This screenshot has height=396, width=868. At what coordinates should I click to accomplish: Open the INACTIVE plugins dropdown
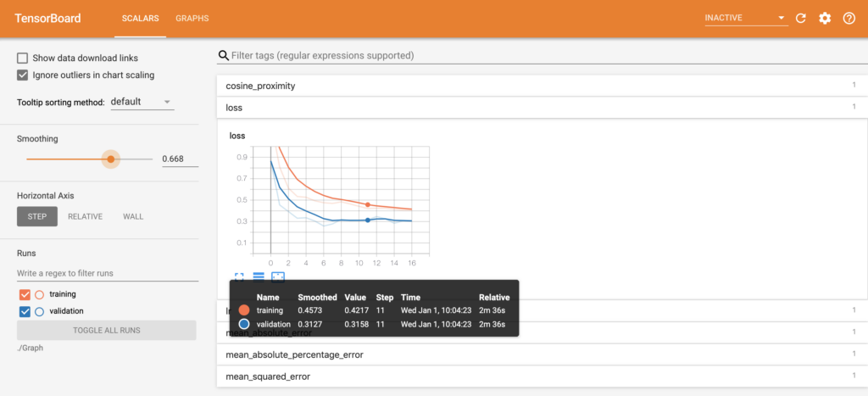(x=746, y=19)
